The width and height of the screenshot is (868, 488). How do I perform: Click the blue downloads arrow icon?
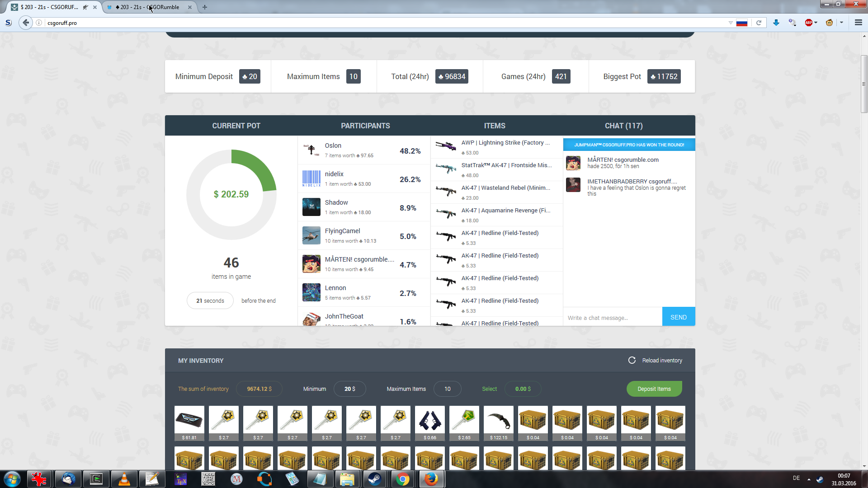776,23
